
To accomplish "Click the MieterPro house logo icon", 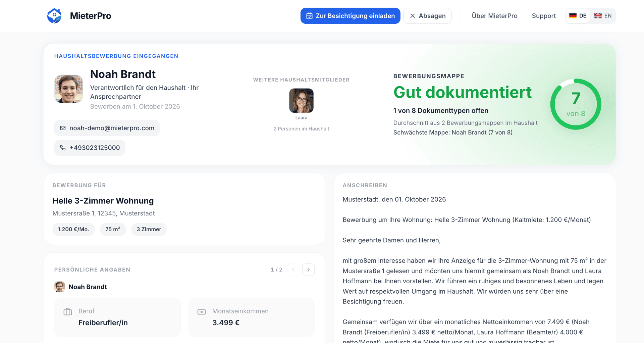I will click(x=54, y=16).
